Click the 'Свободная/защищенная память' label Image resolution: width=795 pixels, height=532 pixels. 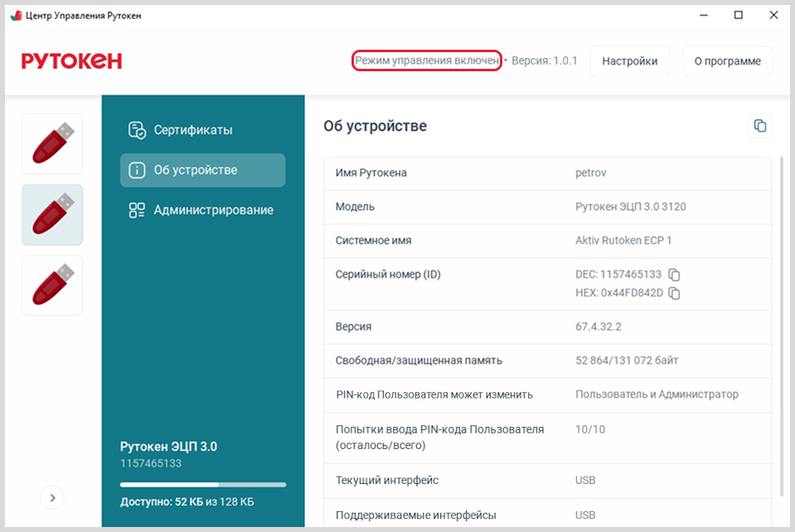click(419, 360)
